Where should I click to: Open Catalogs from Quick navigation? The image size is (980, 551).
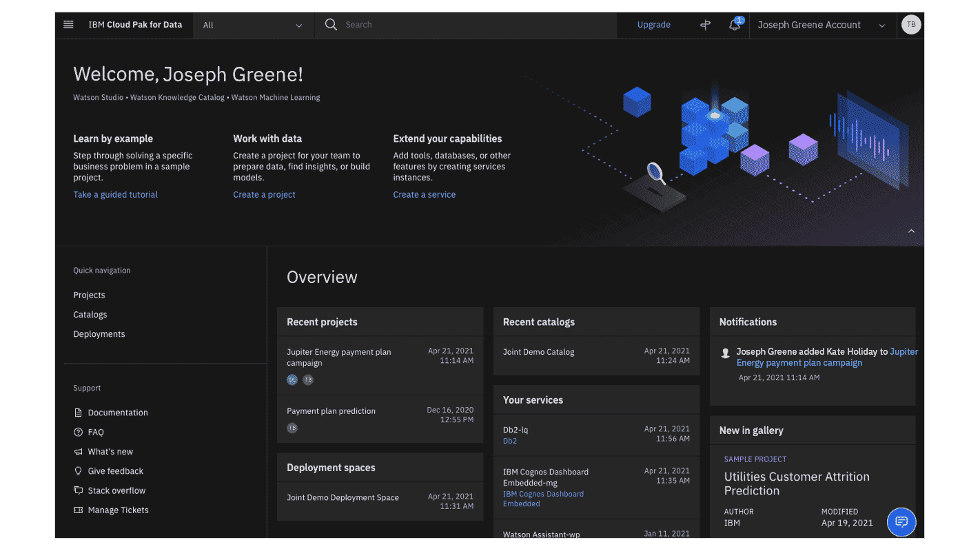(90, 314)
